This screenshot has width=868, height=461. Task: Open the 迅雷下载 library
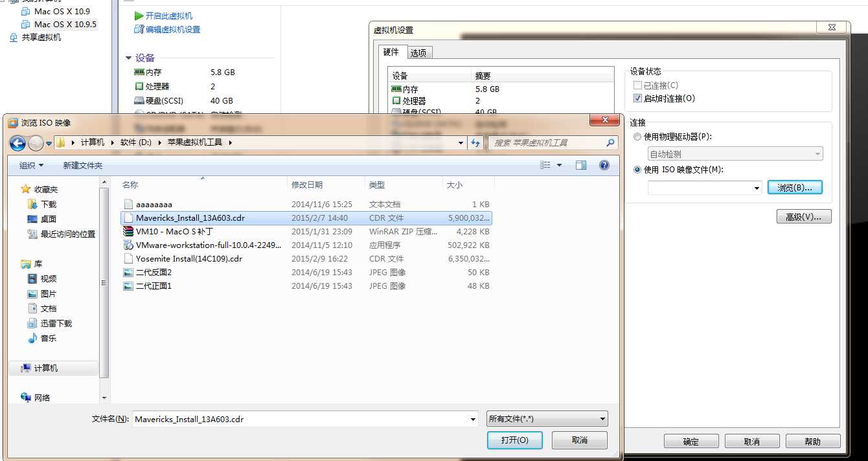tap(50, 323)
